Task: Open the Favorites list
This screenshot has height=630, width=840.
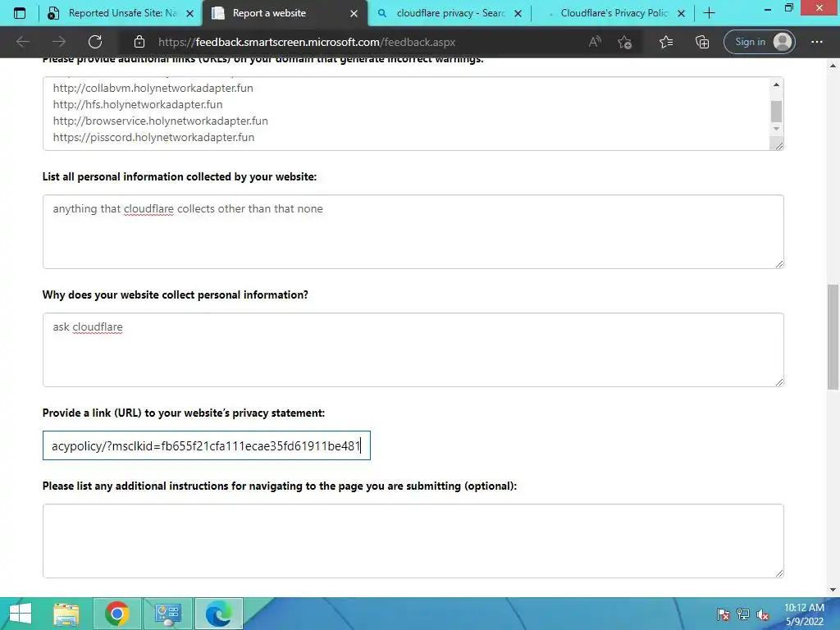Action: (666, 42)
